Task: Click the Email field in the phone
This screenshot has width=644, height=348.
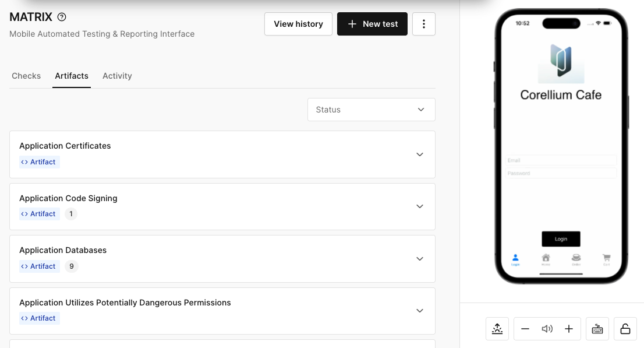Action: (x=561, y=160)
